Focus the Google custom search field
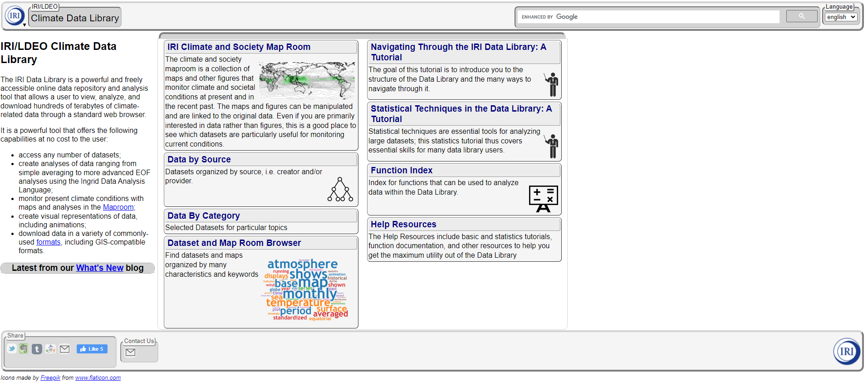Screen dimensions: 868x387 [648, 17]
